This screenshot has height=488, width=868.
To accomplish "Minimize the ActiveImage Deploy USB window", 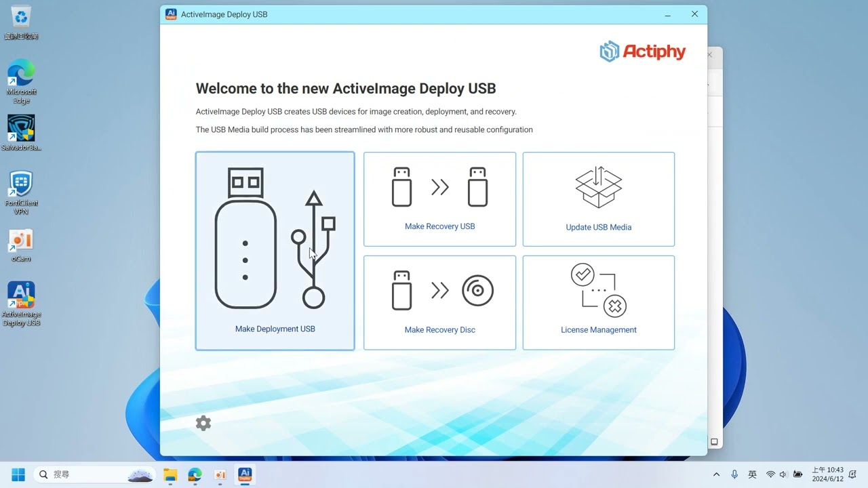I will tap(667, 14).
